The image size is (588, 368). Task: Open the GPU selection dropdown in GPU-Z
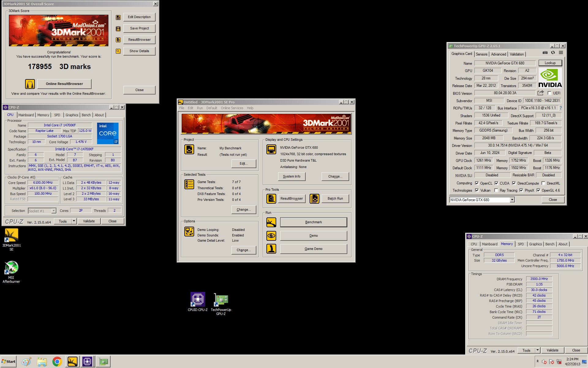coord(512,200)
